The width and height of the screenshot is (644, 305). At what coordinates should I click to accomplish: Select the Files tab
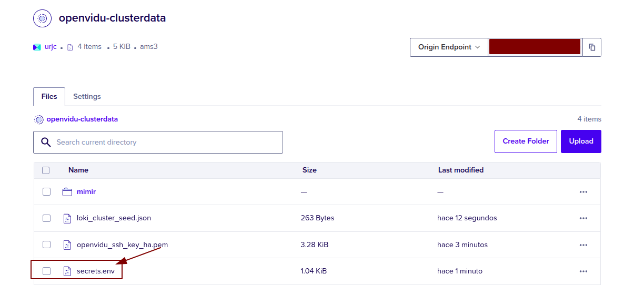point(49,97)
